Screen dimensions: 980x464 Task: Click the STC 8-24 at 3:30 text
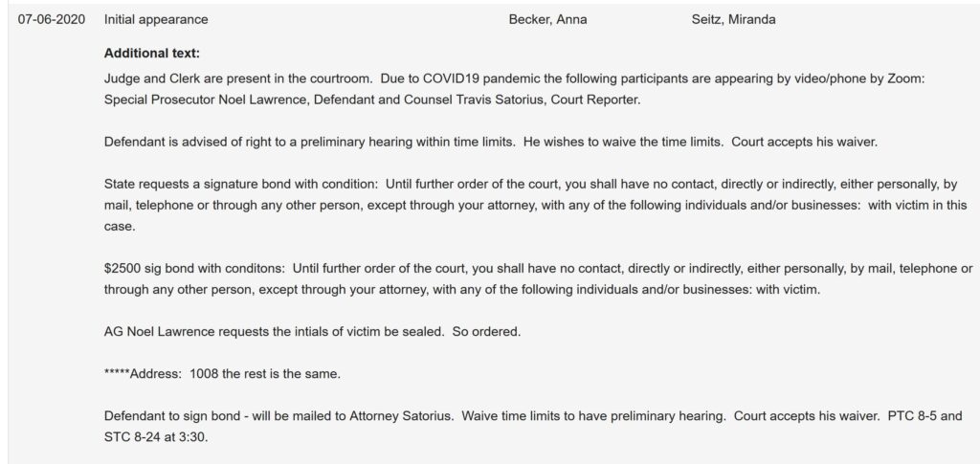pos(156,437)
